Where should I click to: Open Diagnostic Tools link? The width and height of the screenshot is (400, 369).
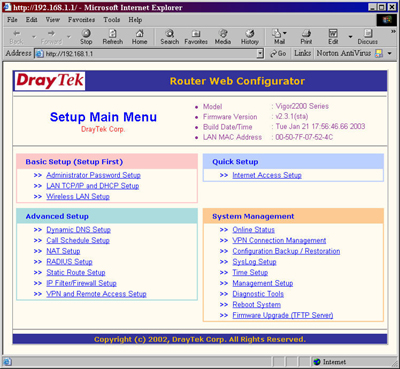click(x=258, y=294)
